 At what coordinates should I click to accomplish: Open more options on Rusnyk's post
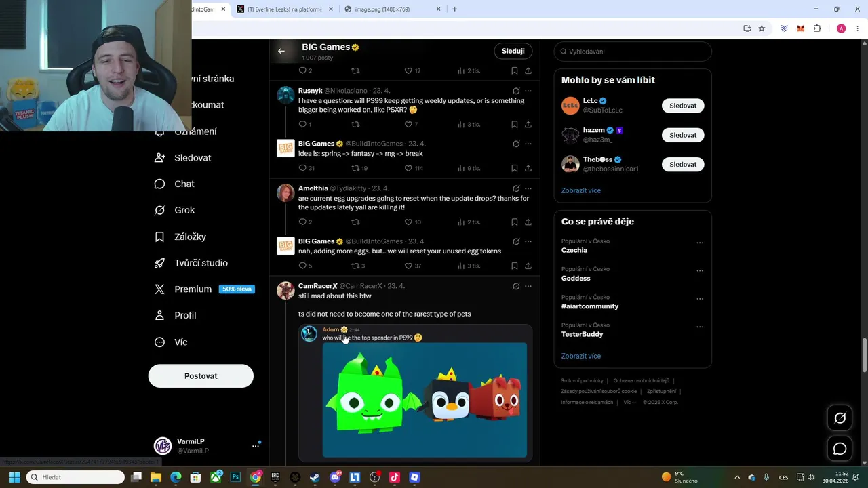tap(528, 91)
